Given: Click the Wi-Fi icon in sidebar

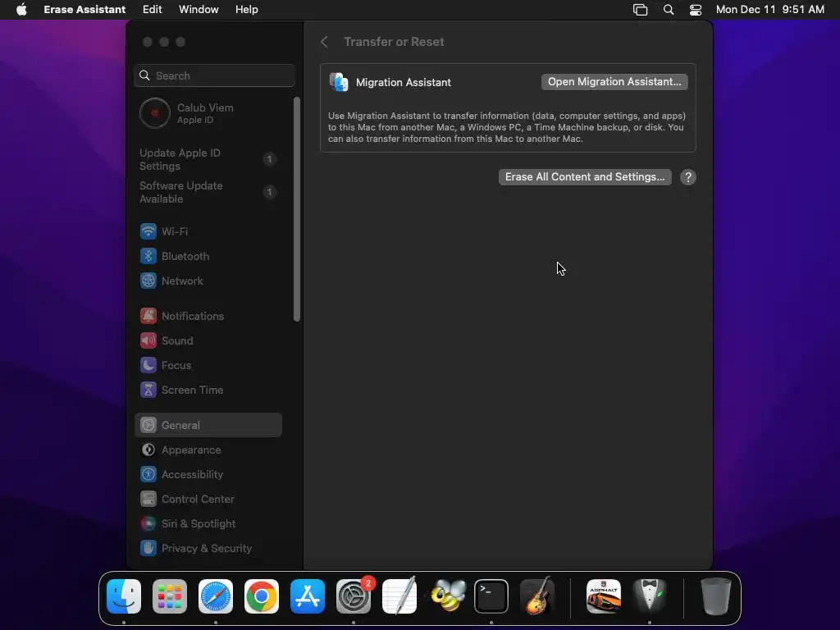Looking at the screenshot, I should pyautogui.click(x=148, y=231).
